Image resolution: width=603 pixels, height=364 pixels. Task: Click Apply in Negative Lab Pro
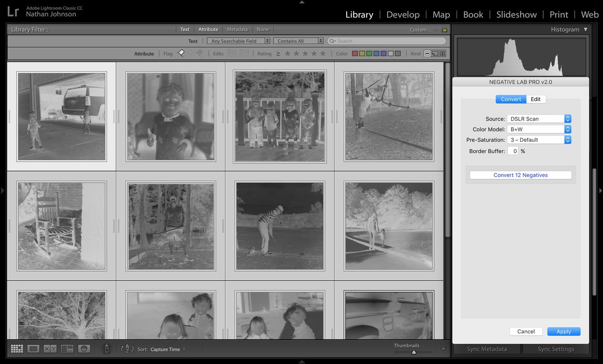563,332
